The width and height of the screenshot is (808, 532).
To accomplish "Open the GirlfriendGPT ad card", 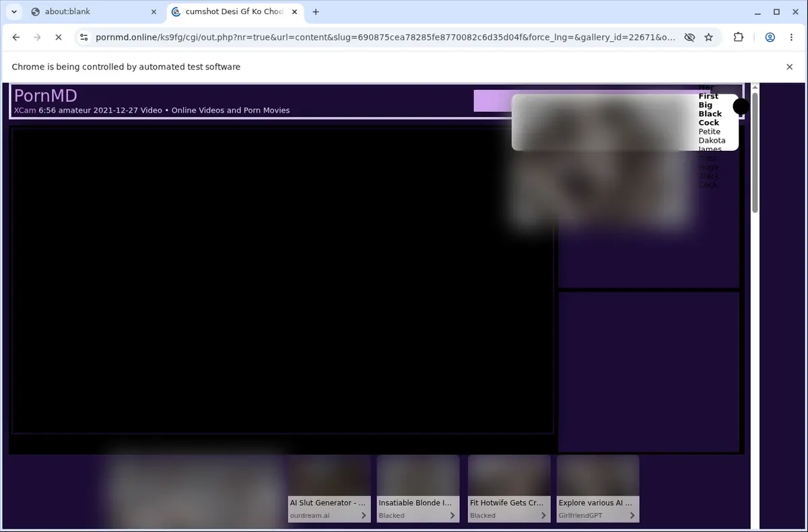I will [x=598, y=489].
